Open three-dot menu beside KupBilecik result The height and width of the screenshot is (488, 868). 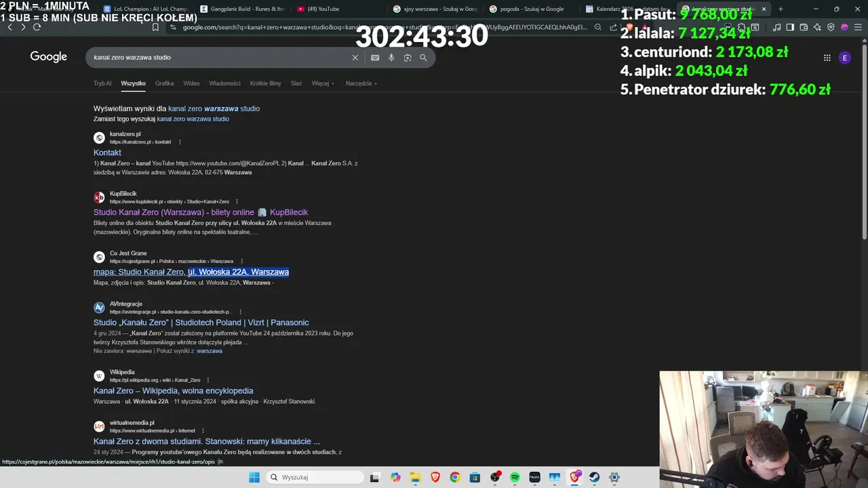(237, 201)
